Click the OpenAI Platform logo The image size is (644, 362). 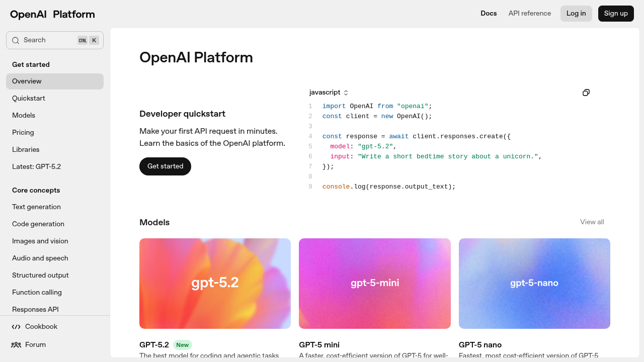point(52,14)
